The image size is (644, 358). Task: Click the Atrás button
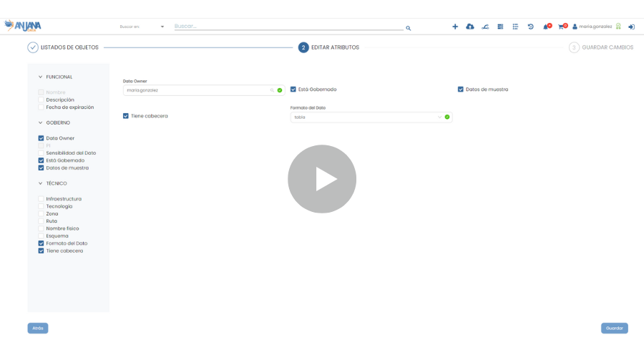[38, 328]
